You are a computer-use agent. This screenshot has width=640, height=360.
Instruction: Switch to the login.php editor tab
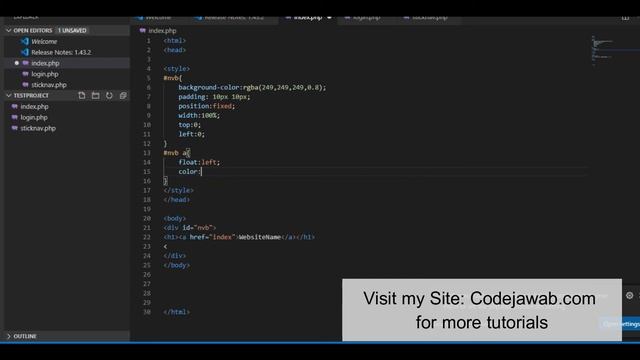coord(366,18)
